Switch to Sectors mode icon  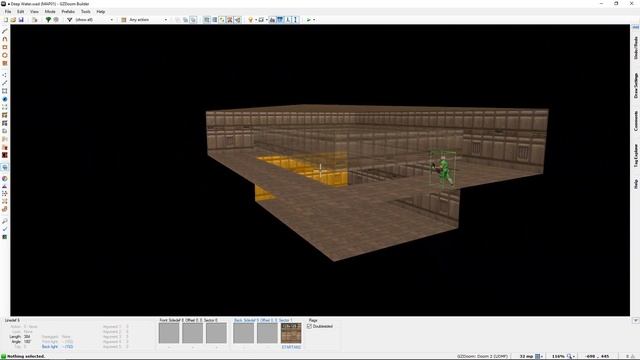4,91
